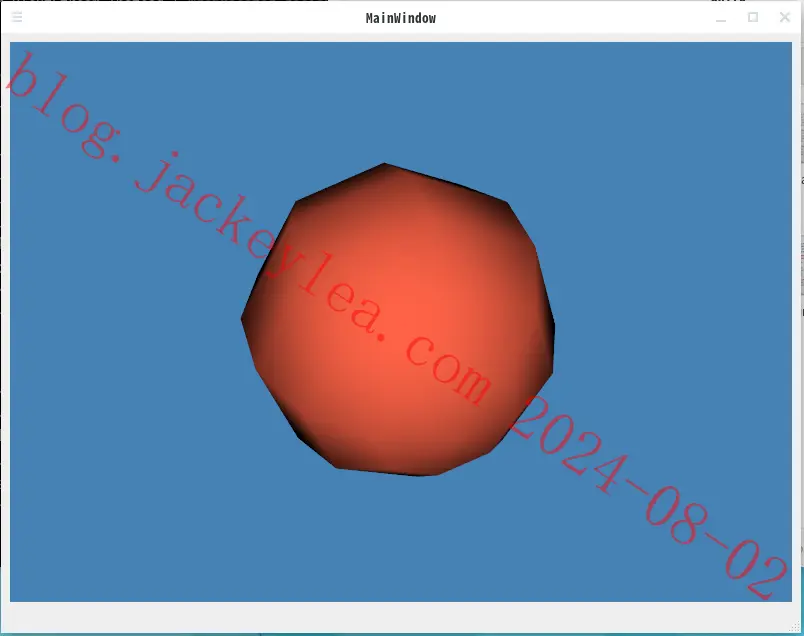This screenshot has width=804, height=636.
Task: Maximize the MainWindow window
Action: (753, 17)
